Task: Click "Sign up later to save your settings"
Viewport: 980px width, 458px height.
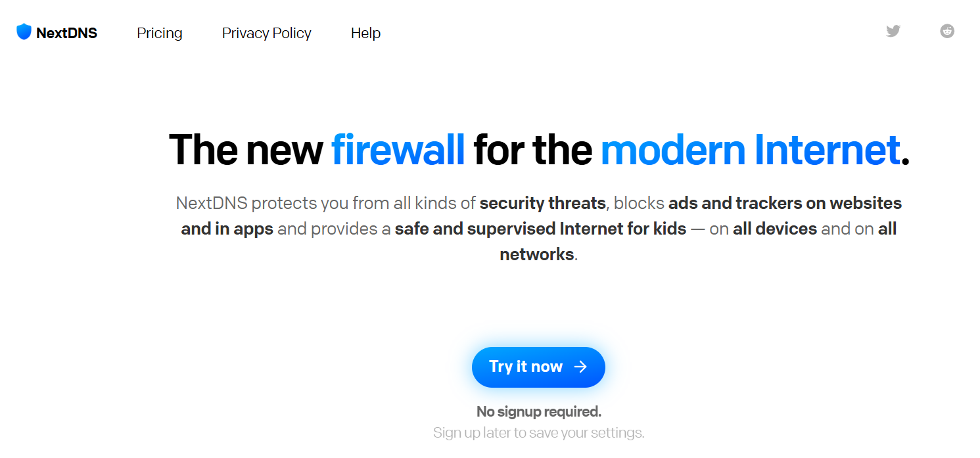Action: click(538, 433)
